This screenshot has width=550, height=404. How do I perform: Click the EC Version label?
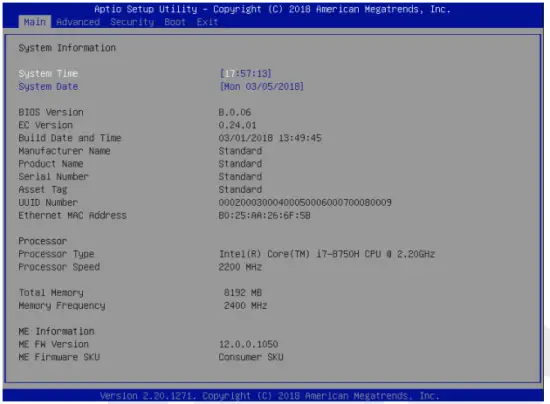click(x=46, y=125)
